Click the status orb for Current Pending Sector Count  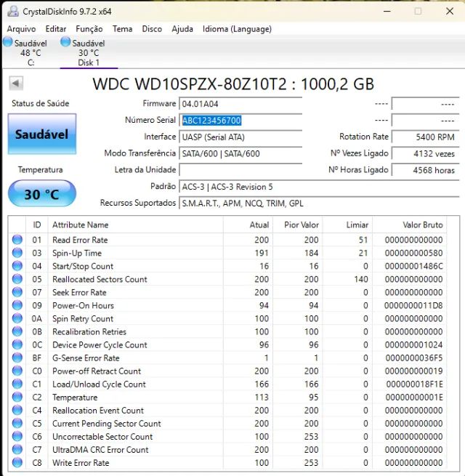17,423
